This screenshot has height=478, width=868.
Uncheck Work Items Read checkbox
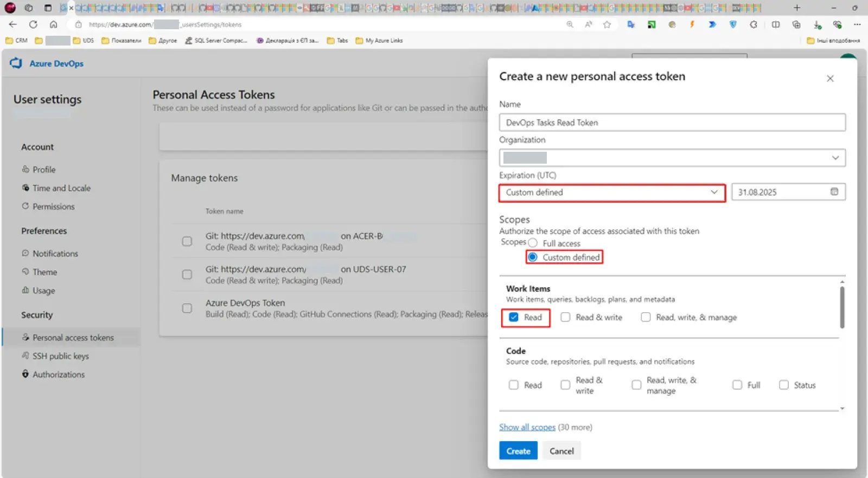(514, 317)
